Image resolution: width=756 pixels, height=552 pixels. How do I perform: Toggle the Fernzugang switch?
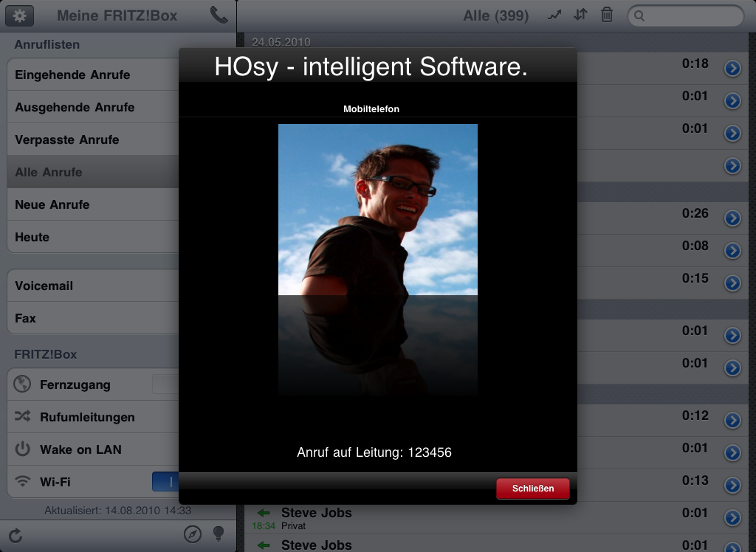(x=165, y=384)
